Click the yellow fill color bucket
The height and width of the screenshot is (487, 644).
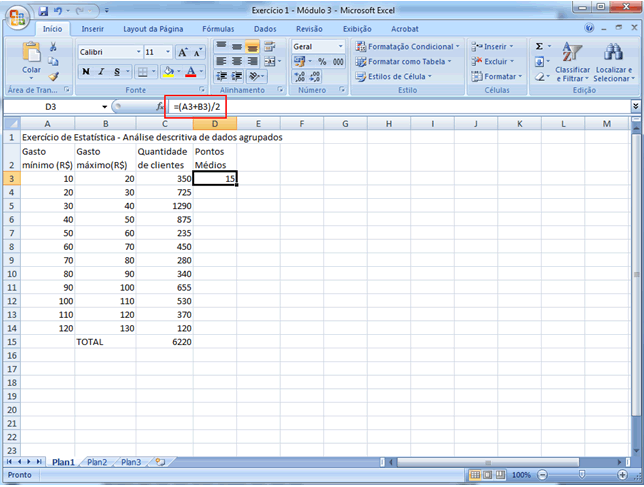[167, 72]
